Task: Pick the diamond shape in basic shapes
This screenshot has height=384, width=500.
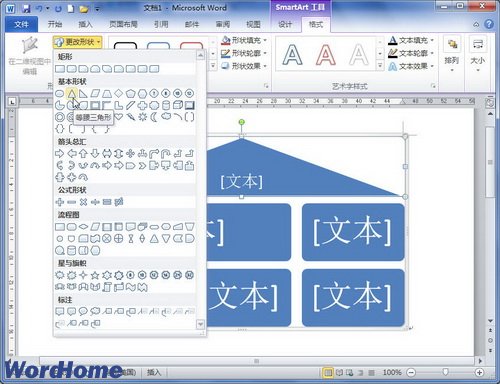Action: click(119, 94)
